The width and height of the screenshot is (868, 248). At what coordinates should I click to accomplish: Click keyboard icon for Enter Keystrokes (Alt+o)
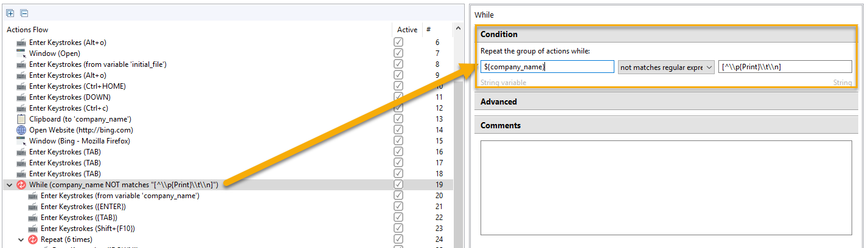[x=21, y=43]
